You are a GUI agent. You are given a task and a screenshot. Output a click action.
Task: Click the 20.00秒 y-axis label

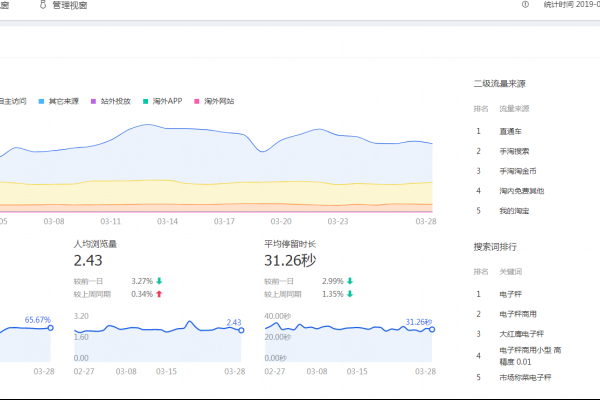pyautogui.click(x=277, y=337)
